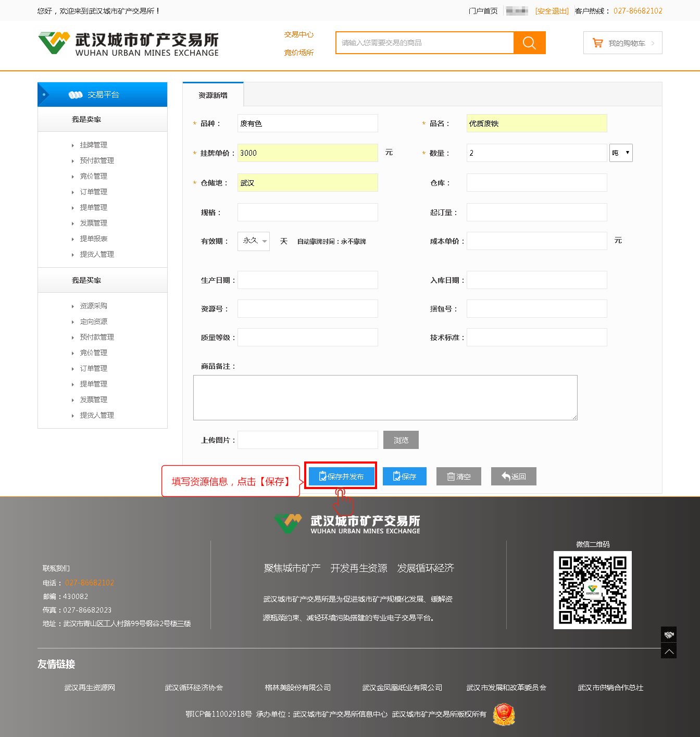Click into the 商品备注 text area
Screen dimensions: 700x737
click(385, 397)
